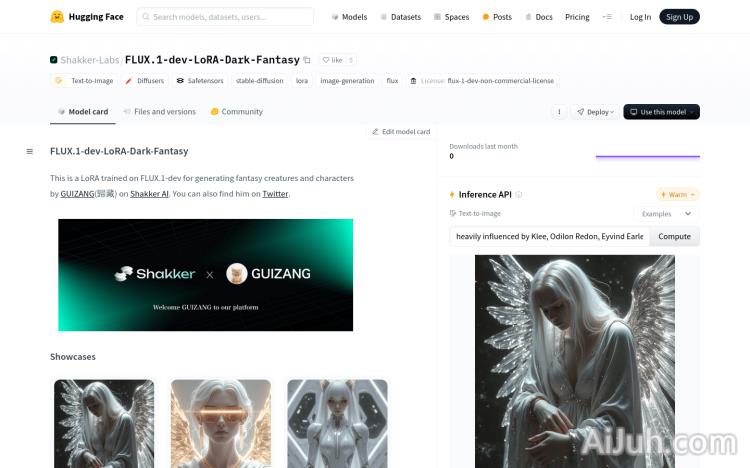
Task: Click the prompt text input field
Action: pos(549,236)
